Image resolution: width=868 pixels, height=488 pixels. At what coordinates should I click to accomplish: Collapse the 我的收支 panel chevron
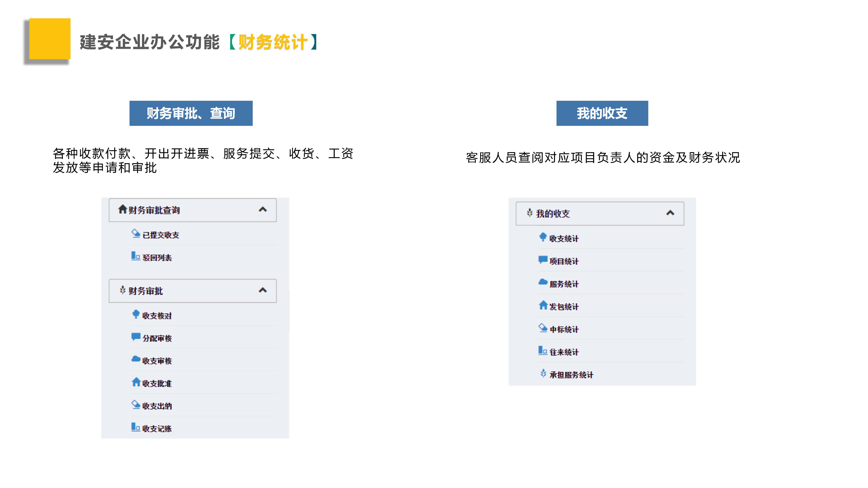670,213
